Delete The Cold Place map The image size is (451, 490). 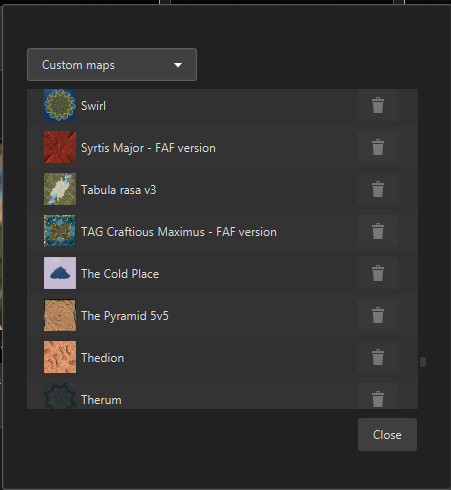pos(378,273)
